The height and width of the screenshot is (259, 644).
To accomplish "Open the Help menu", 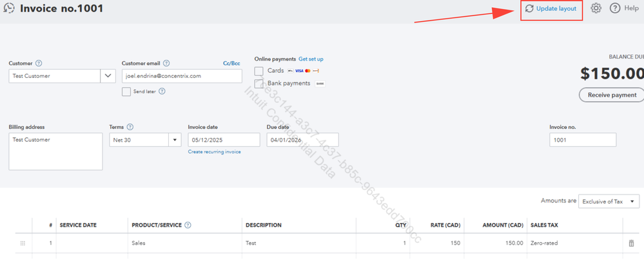I will coord(624,8).
